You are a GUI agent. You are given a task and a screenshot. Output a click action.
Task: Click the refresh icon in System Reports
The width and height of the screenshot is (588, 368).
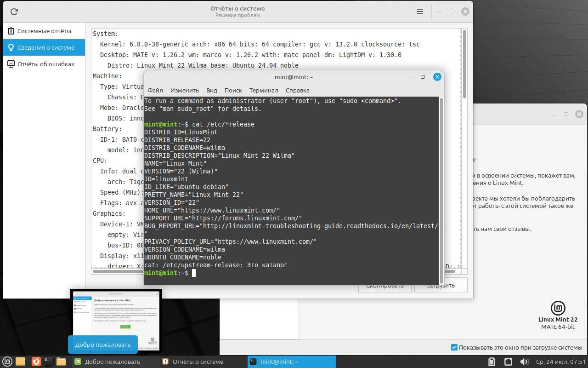click(x=14, y=11)
